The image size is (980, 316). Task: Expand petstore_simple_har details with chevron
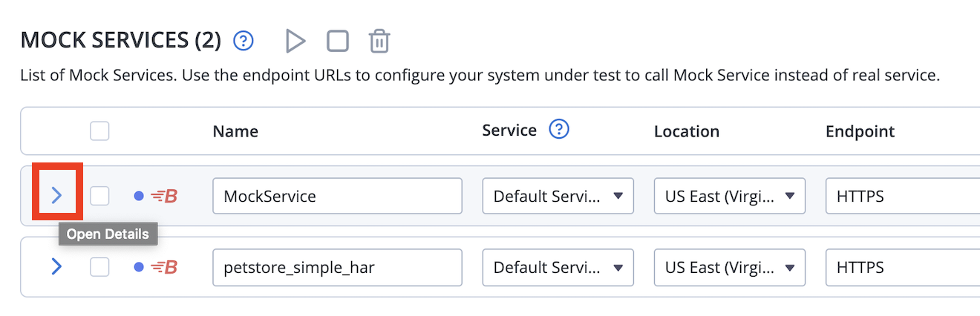tap(57, 266)
